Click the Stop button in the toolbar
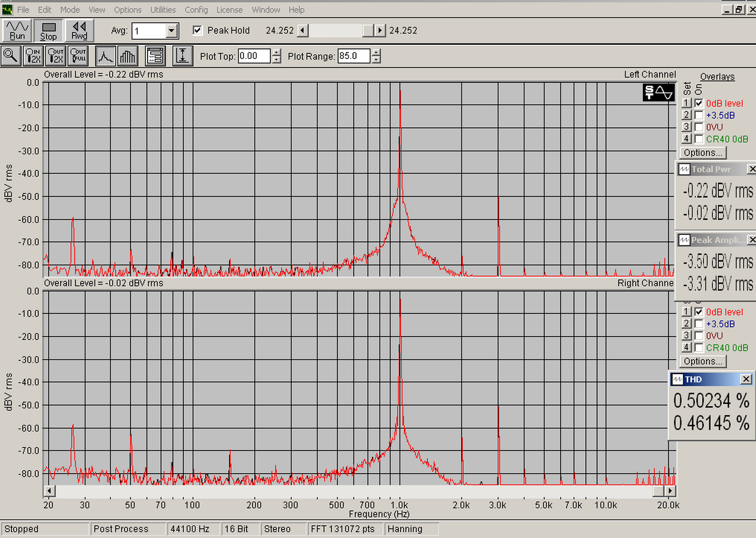 tap(49, 30)
